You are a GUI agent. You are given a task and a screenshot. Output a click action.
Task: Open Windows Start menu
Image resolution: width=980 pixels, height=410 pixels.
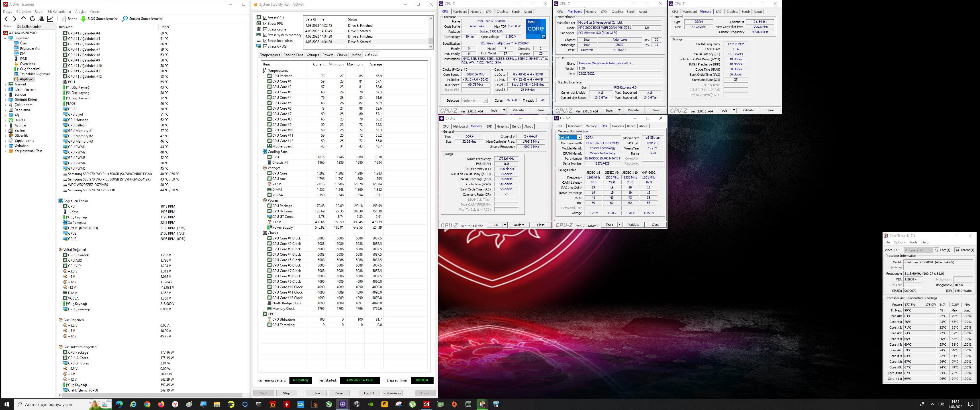pos(7,404)
